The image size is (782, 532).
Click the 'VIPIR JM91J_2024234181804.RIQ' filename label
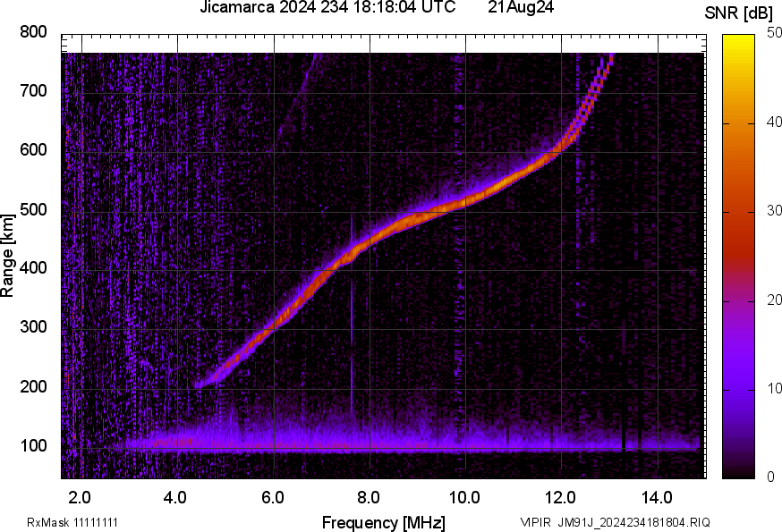point(615,522)
